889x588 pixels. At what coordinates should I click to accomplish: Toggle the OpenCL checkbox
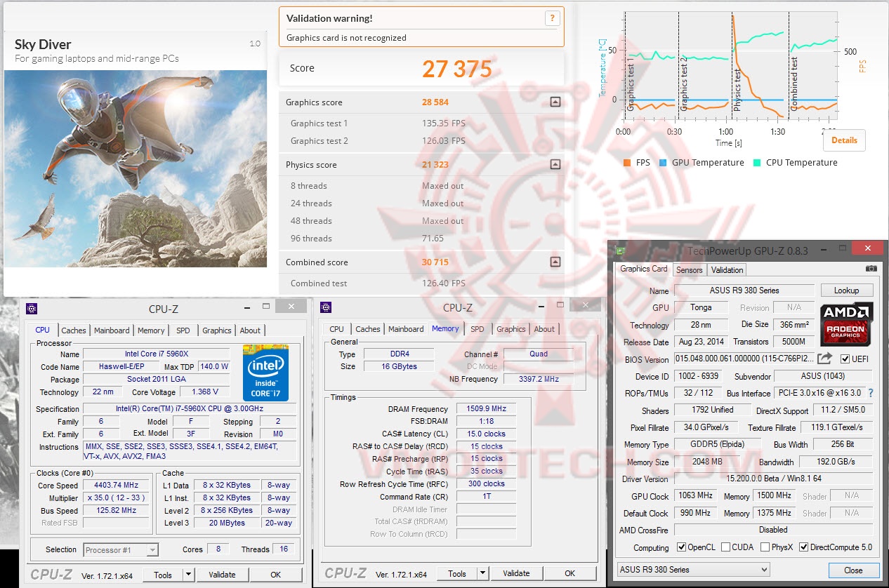681,547
